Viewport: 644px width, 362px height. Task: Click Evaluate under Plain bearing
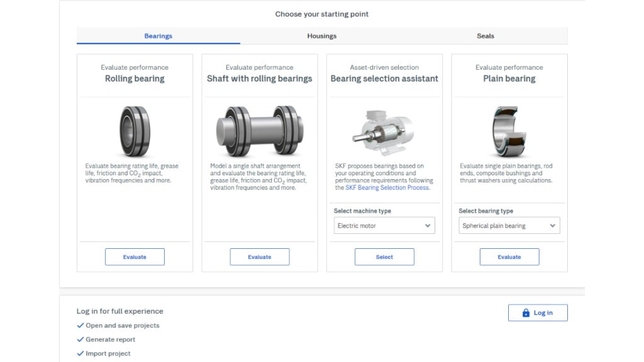click(509, 256)
